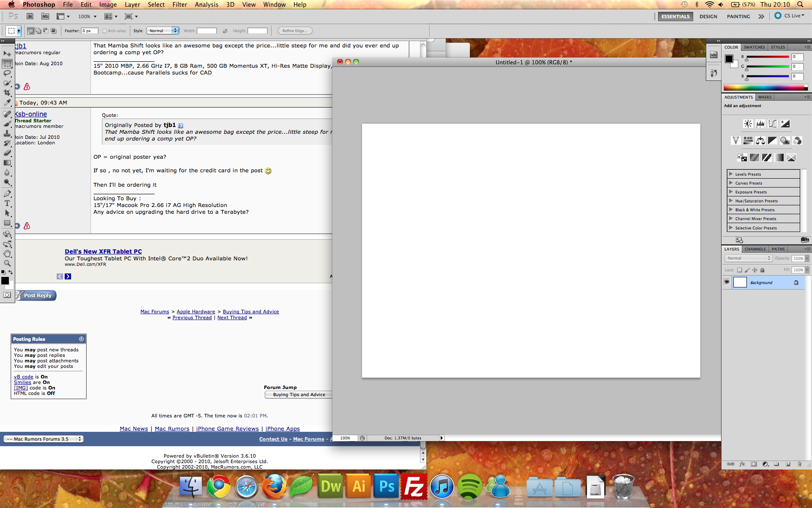Toggle Quick Mask mode
The image size is (812, 508).
7,295
